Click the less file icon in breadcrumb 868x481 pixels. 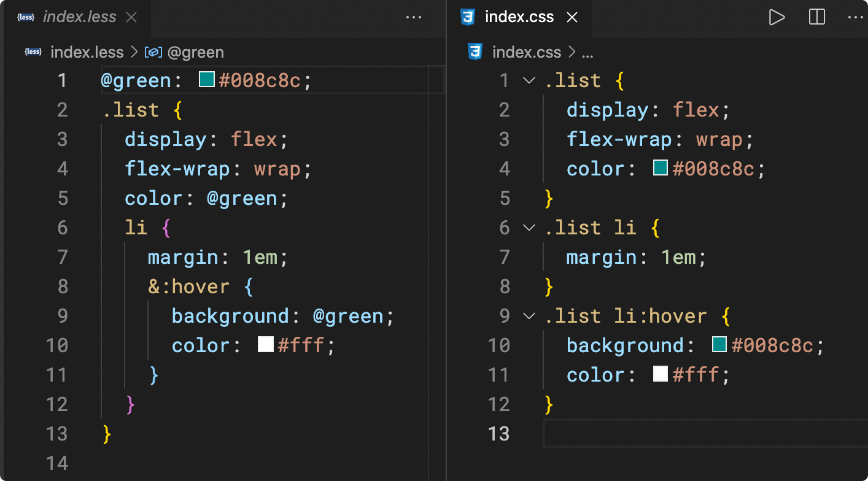click(33, 52)
